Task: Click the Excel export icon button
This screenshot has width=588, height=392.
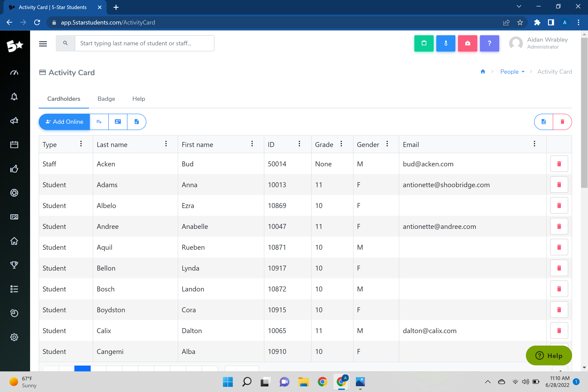Action: pos(544,122)
